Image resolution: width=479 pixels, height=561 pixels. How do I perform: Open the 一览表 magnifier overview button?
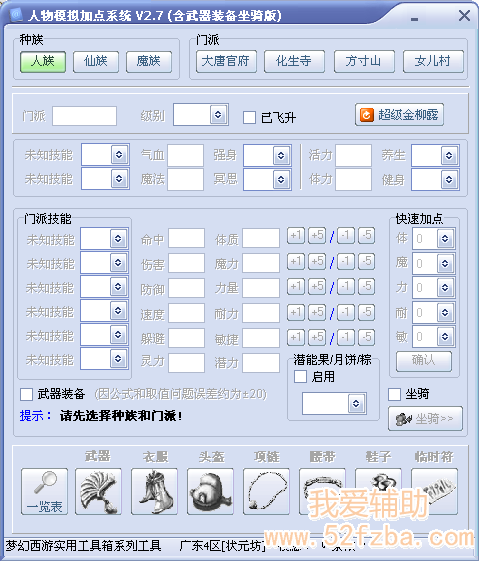pos(44,491)
